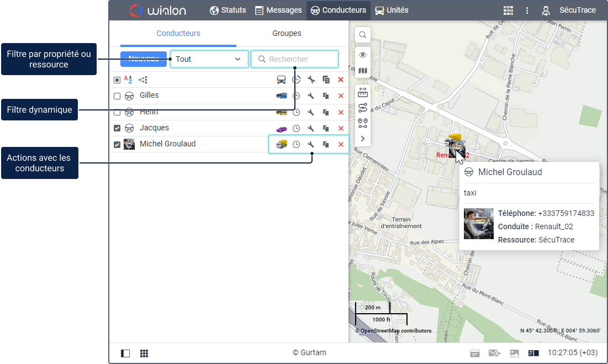Open the three-dot more options menu
This screenshot has height=364, width=608.
coord(527,10)
